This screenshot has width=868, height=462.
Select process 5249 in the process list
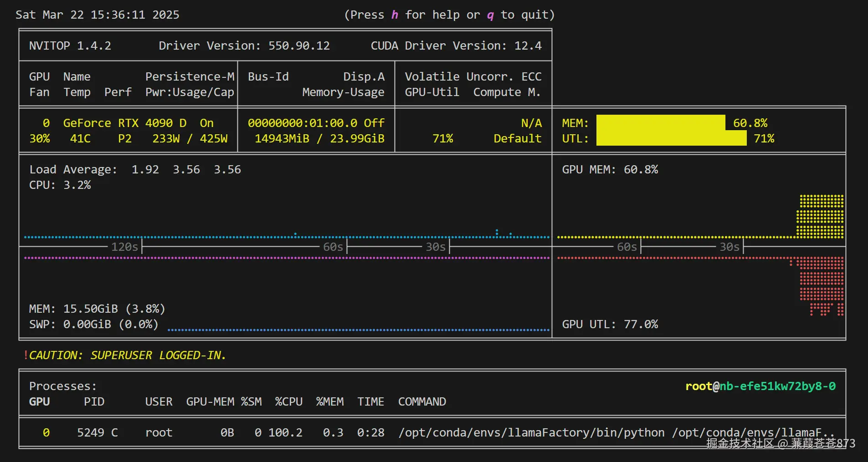tap(91, 432)
